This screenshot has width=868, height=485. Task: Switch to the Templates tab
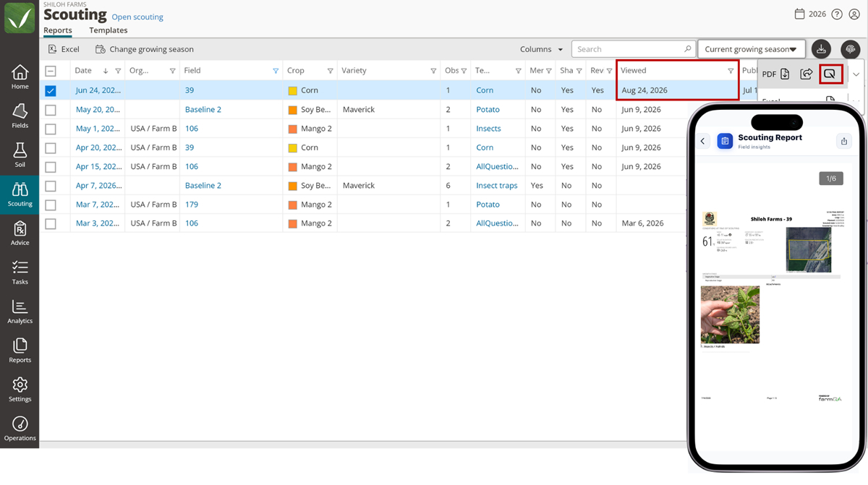pos(108,30)
